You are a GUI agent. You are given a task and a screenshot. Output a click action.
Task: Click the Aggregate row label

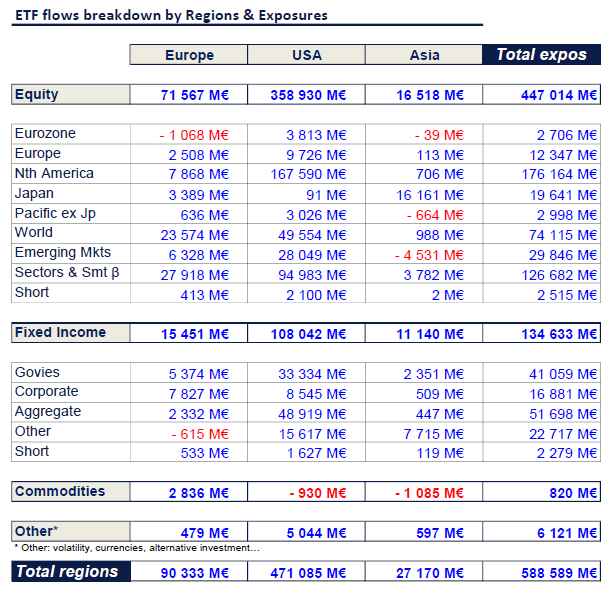48,412
